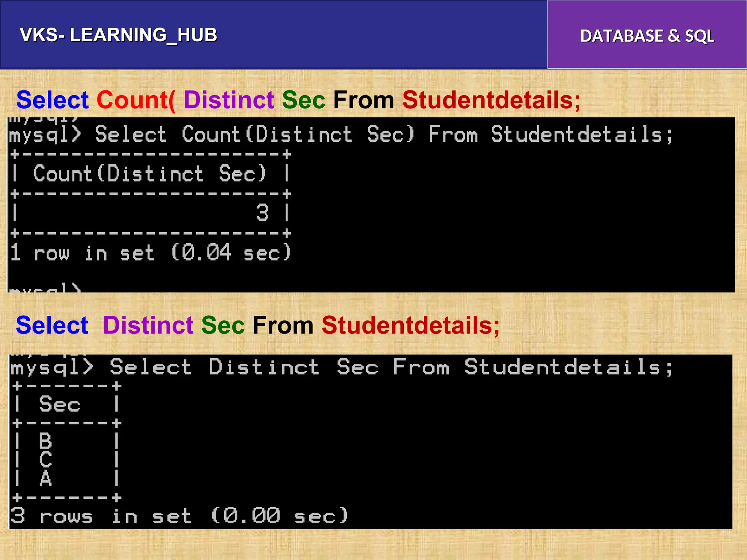Click the purple Distinct in second heading
The height and width of the screenshot is (560, 747).
[x=148, y=325]
